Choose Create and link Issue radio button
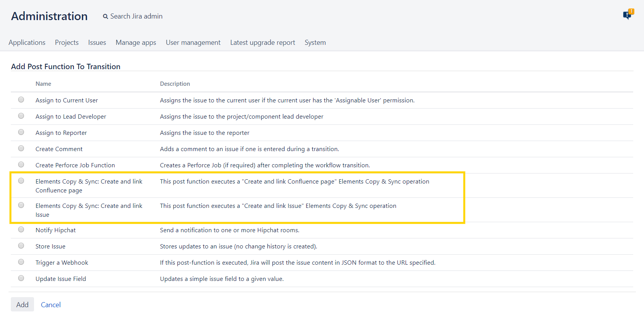 pyautogui.click(x=21, y=205)
